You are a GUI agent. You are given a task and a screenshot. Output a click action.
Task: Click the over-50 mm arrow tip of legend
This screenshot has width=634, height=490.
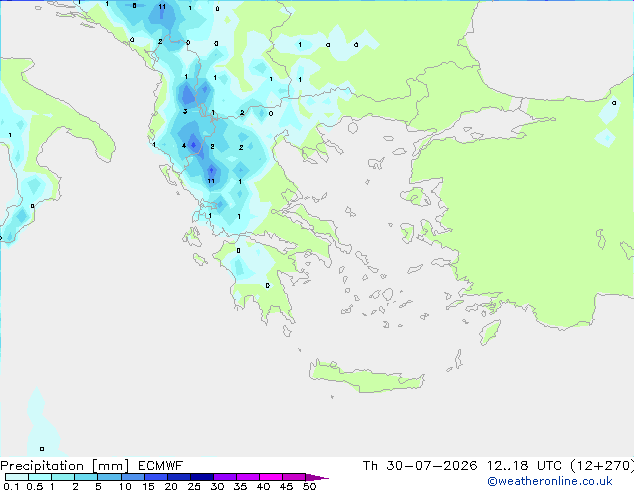click(317, 478)
